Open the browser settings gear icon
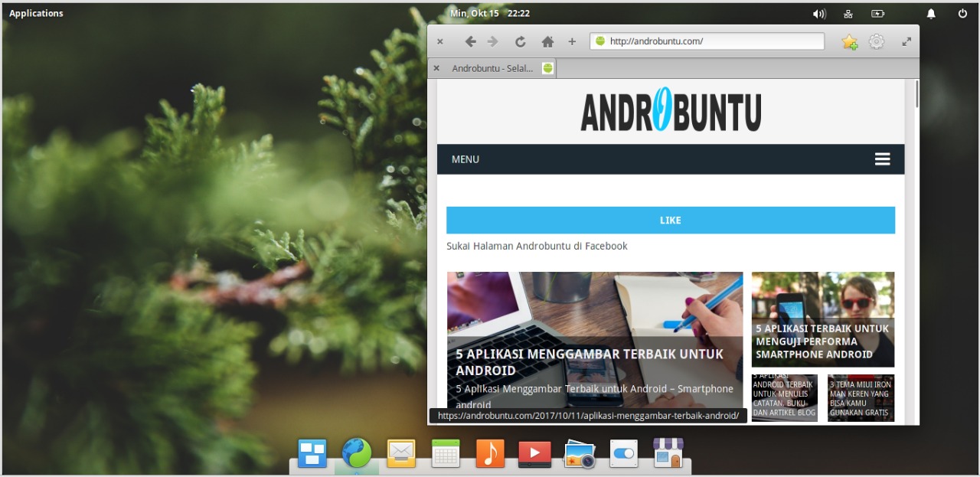The width and height of the screenshot is (980, 477). [876, 41]
